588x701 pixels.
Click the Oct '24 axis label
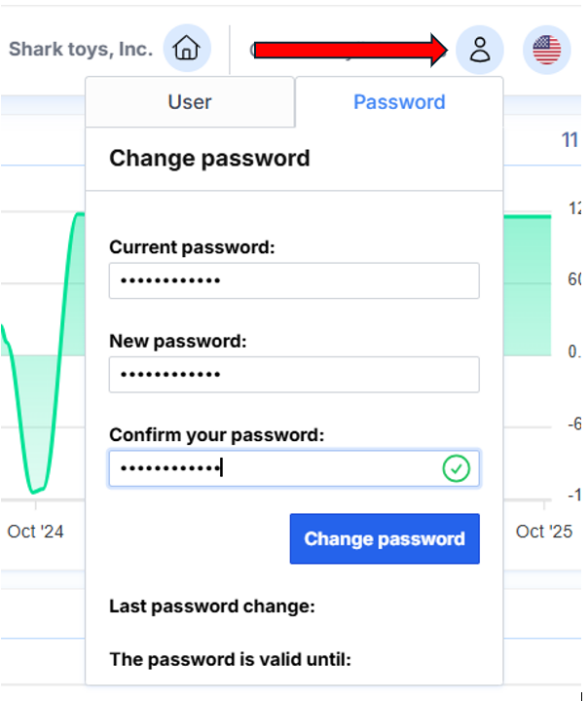click(x=35, y=532)
